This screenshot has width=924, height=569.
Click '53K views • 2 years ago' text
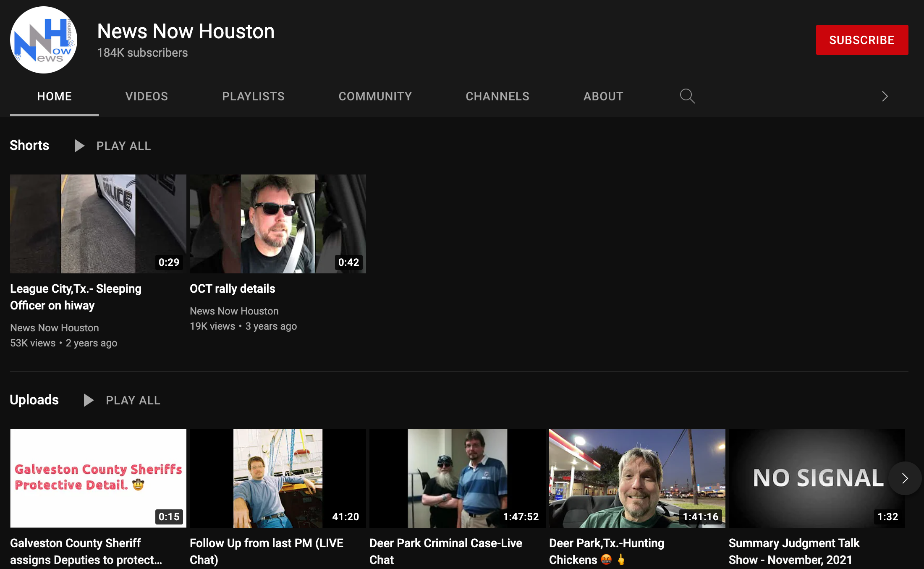tap(64, 343)
